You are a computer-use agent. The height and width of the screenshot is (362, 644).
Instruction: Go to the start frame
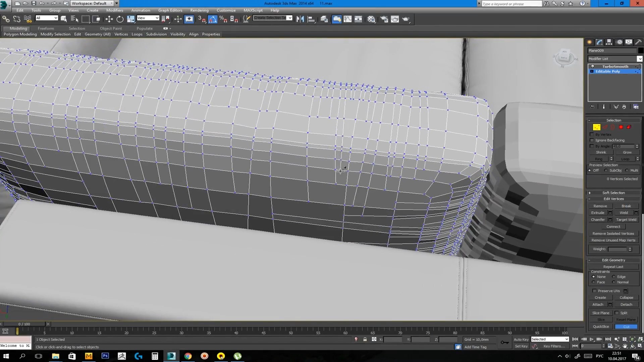[575, 339]
